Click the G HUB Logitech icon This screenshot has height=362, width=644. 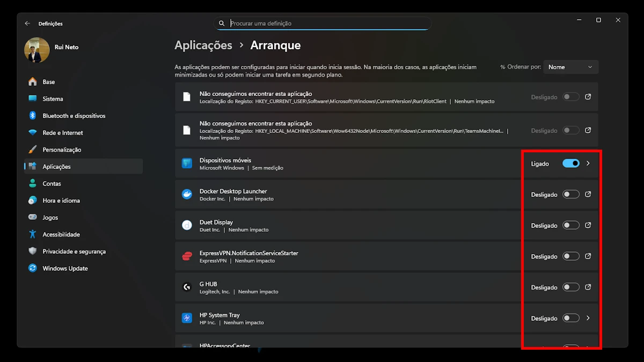click(187, 287)
